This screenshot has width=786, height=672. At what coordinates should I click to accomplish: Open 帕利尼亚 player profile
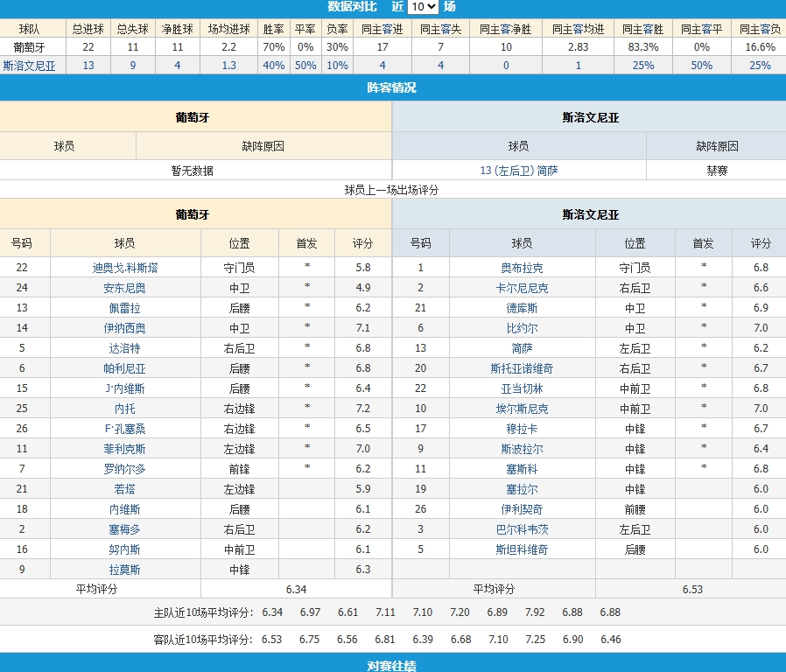pyautogui.click(x=125, y=368)
